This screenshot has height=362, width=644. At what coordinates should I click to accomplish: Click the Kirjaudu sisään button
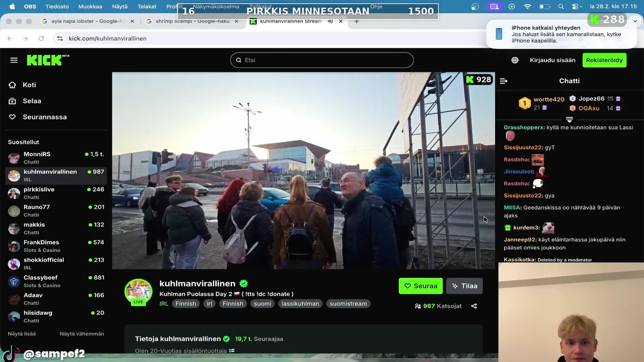point(552,60)
